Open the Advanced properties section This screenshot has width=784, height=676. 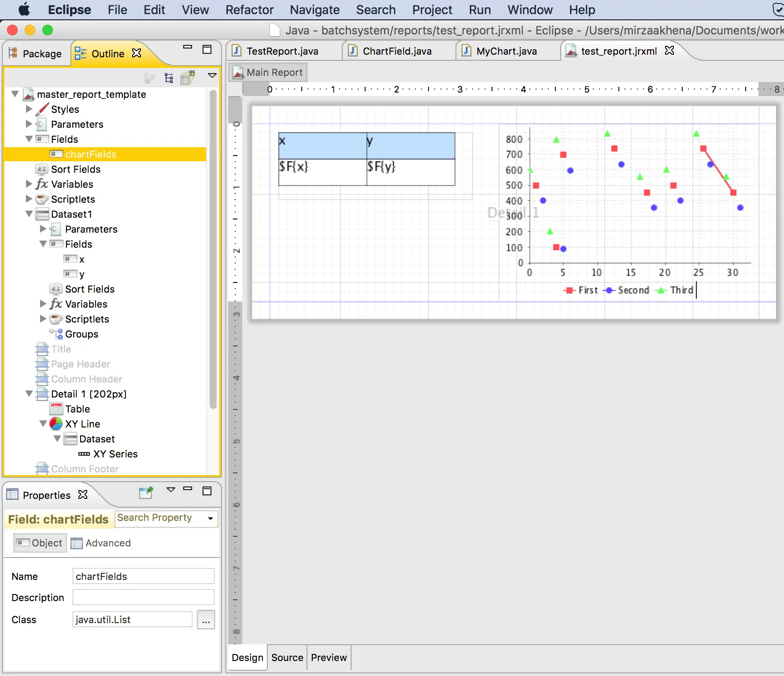(x=101, y=543)
